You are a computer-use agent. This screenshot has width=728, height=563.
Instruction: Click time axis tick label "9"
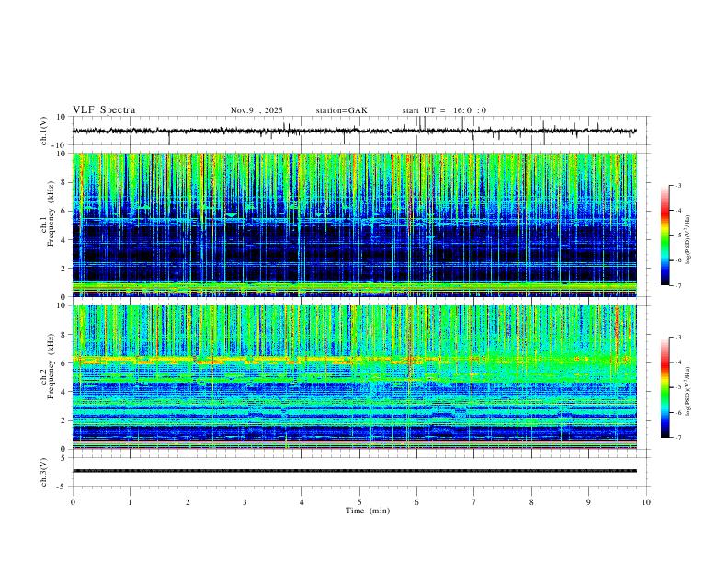[588, 502]
